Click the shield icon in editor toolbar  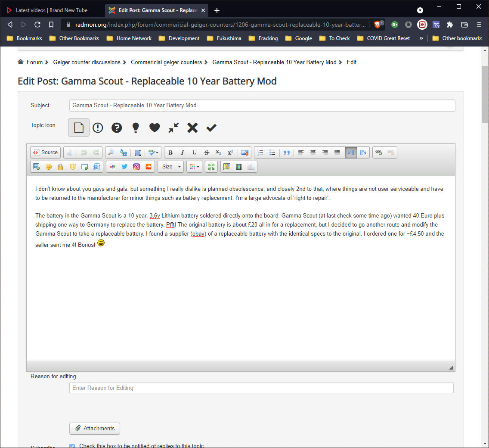point(73,167)
